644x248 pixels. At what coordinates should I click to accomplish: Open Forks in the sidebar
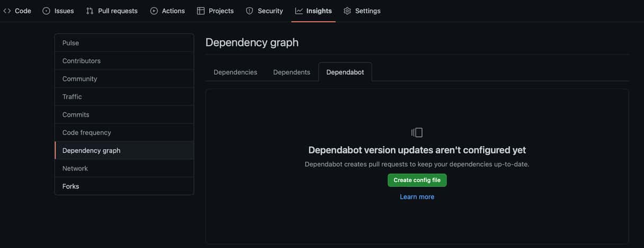tap(124, 187)
